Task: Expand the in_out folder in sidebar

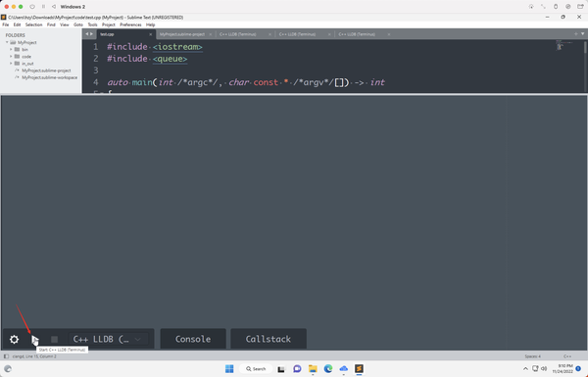Action: point(11,64)
